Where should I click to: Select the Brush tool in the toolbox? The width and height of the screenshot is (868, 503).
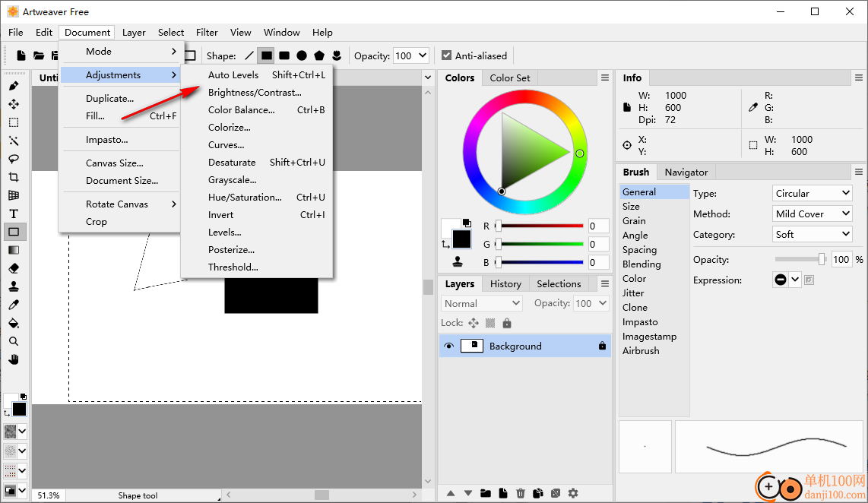tap(14, 86)
